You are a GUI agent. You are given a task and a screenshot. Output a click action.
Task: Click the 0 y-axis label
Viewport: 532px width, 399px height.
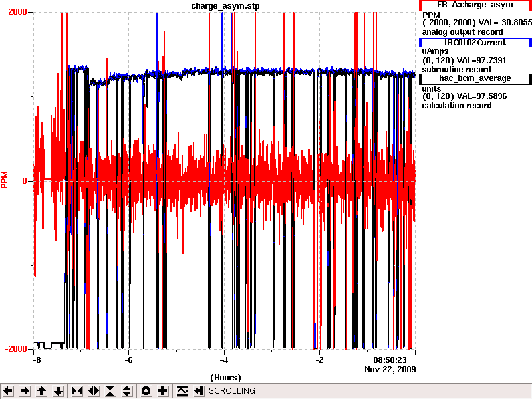coord(25,181)
